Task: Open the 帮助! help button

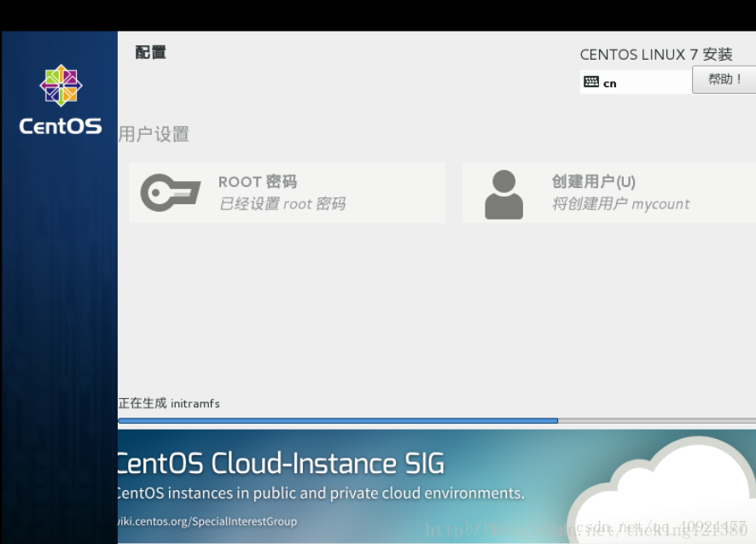Action: point(724,79)
